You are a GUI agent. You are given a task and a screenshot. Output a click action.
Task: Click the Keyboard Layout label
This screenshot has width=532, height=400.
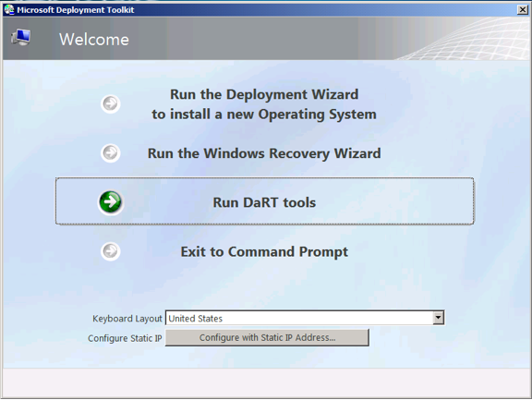127,319
